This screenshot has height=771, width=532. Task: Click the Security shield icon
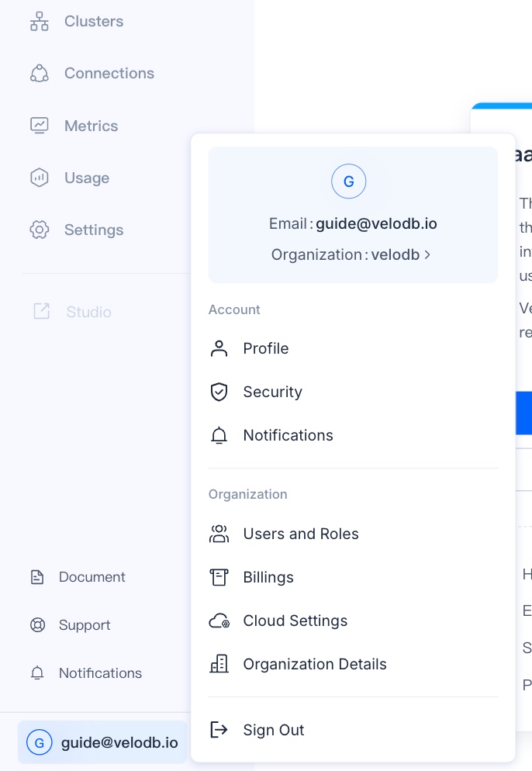[219, 392]
